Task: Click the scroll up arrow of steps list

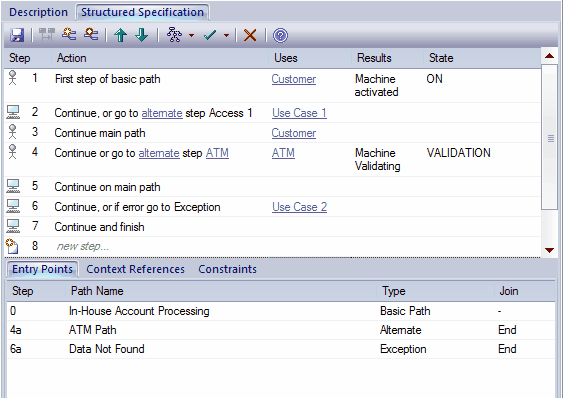Action: (x=549, y=56)
